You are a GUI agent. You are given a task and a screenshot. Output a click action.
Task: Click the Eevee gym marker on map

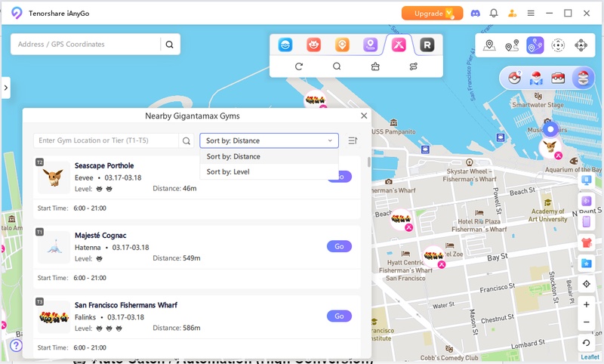pyautogui.click(x=550, y=147)
